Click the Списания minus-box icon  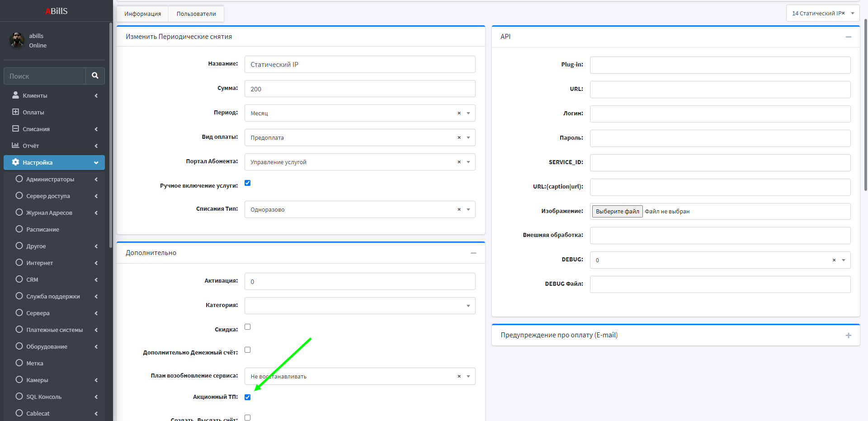point(15,129)
